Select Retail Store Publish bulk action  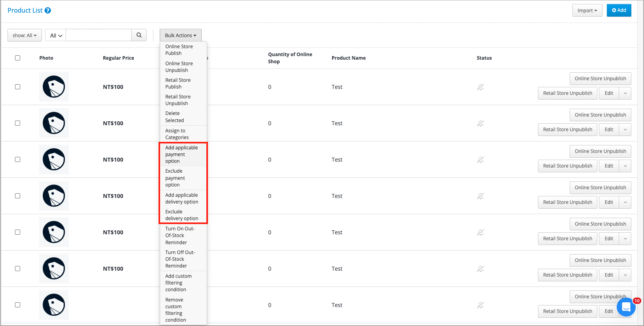coord(183,83)
